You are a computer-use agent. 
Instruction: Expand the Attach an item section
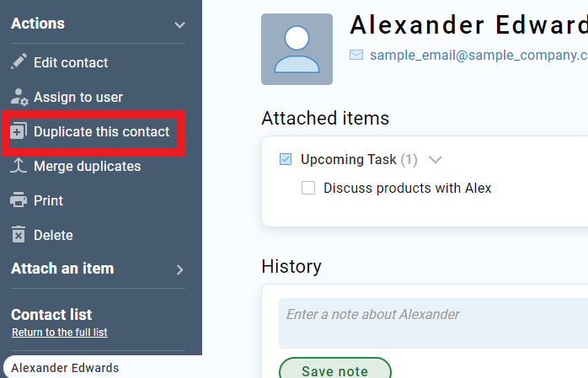(x=180, y=269)
